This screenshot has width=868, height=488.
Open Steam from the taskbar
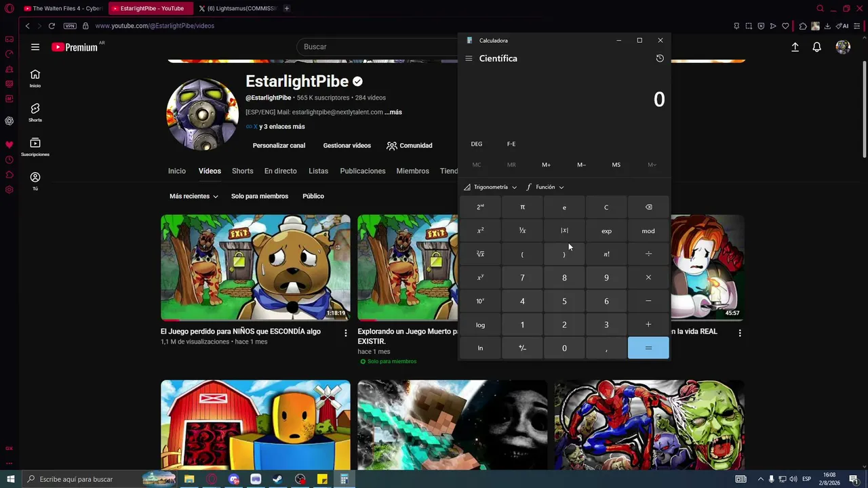278,479
